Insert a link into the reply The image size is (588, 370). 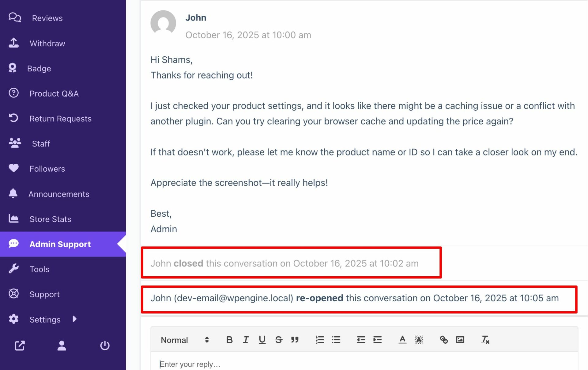(x=443, y=340)
